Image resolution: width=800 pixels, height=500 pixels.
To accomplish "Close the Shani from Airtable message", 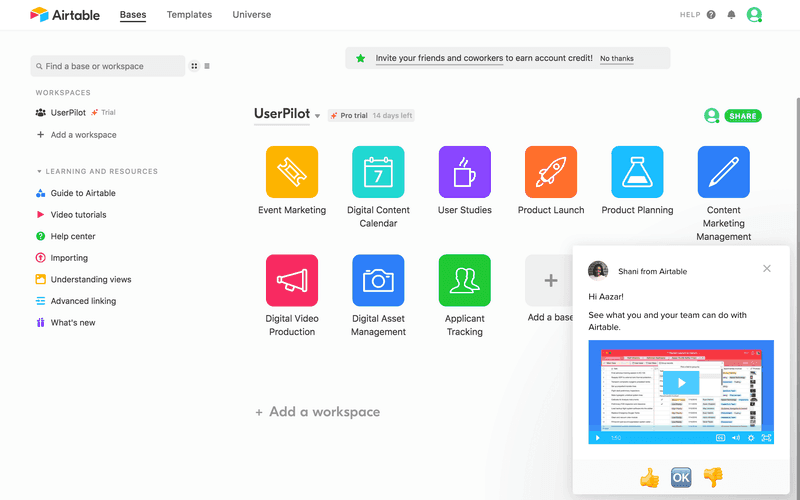I will click(767, 268).
